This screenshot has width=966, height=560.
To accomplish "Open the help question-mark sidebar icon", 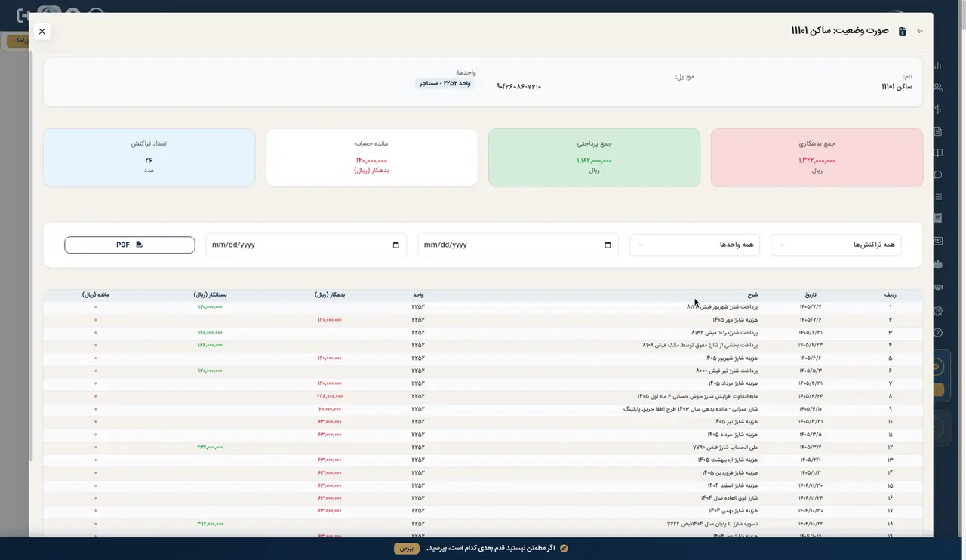I will pyautogui.click(x=938, y=333).
